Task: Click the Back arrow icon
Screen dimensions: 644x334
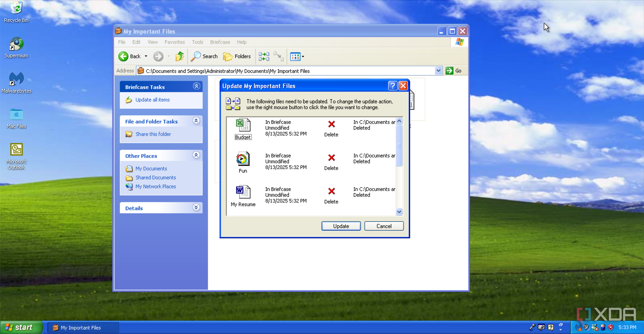Action: click(123, 57)
